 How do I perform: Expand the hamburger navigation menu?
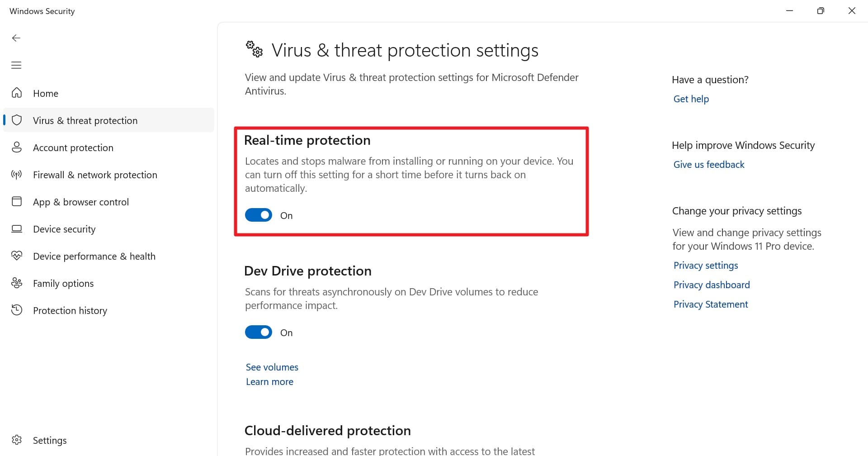(16, 65)
